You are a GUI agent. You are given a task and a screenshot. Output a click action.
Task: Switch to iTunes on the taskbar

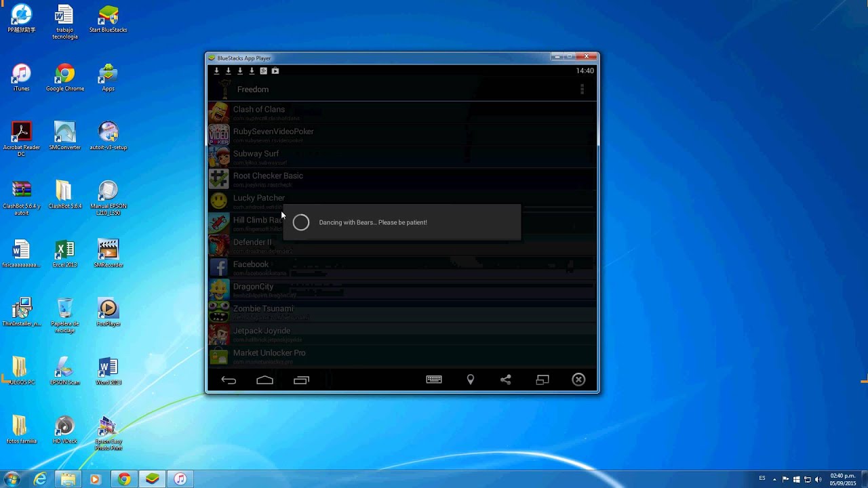(x=180, y=479)
